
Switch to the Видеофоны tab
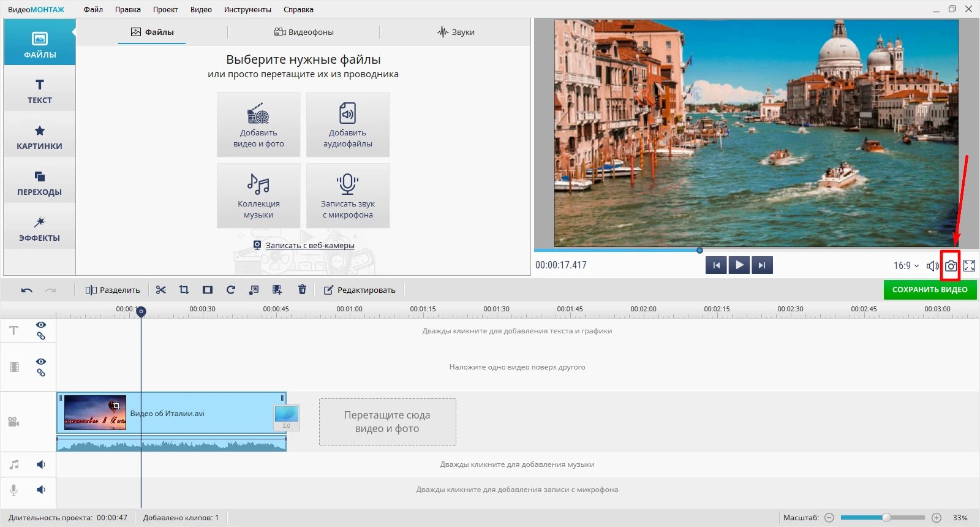[304, 32]
